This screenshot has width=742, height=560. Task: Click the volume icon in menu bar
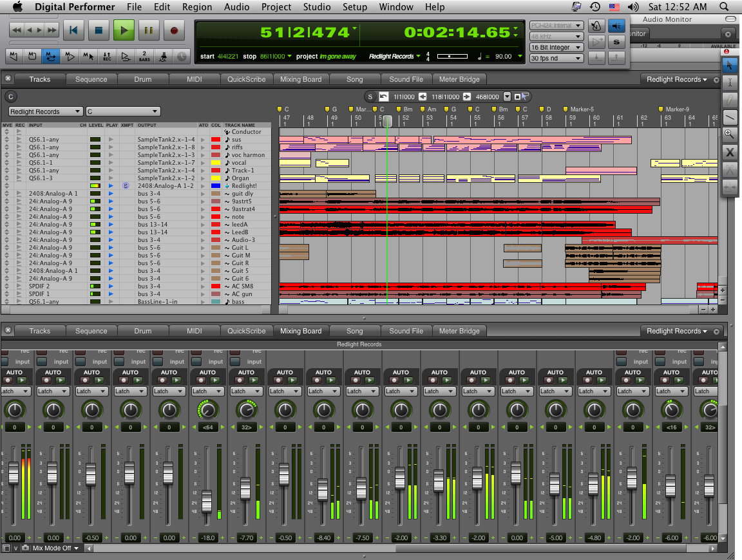click(x=633, y=6)
